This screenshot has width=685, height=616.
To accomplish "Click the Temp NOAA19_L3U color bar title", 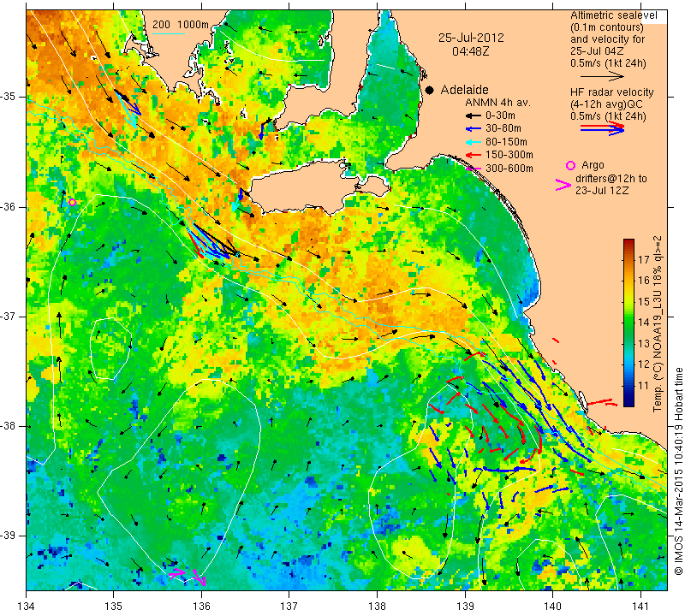I will point(658,323).
